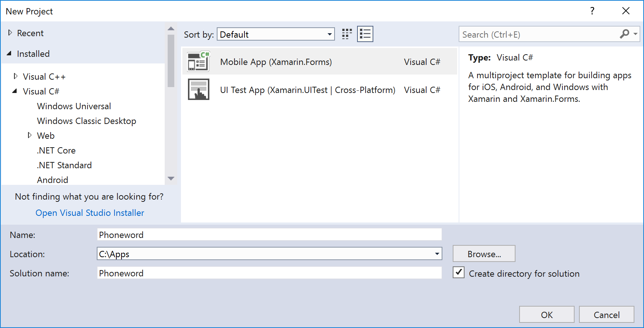Open the dialog help question mark

pos(592,11)
